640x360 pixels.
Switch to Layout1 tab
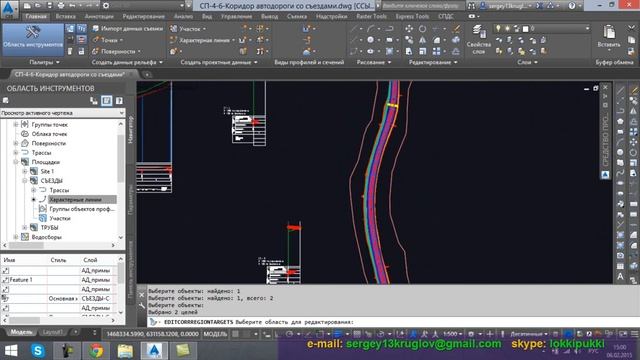click(52, 332)
